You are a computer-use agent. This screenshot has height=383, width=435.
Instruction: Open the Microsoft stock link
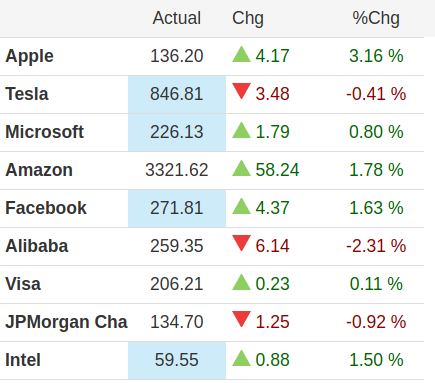click(44, 132)
